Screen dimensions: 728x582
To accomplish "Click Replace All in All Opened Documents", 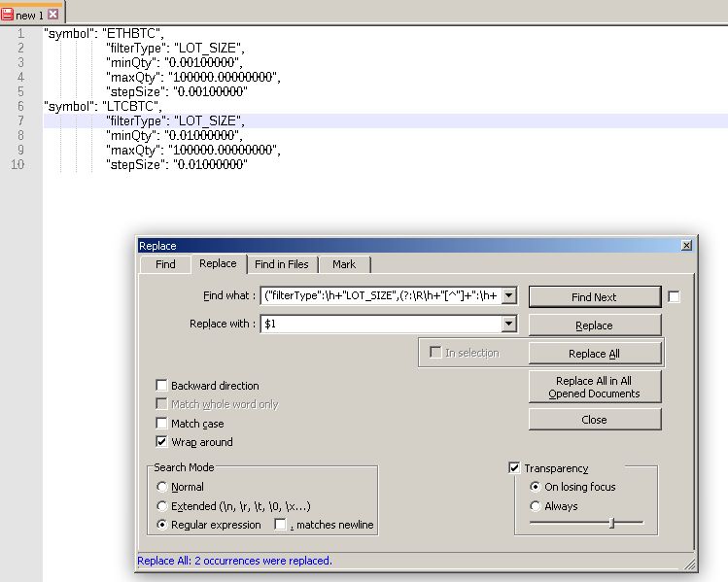I will click(594, 387).
